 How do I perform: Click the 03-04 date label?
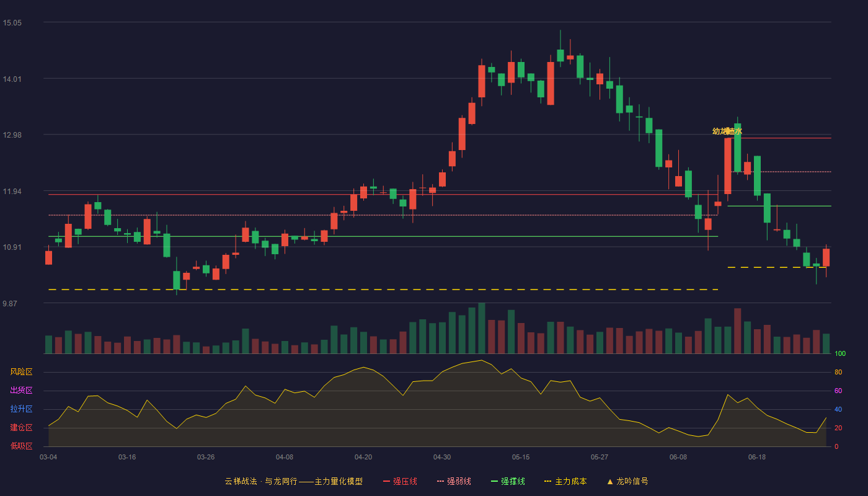tap(48, 457)
